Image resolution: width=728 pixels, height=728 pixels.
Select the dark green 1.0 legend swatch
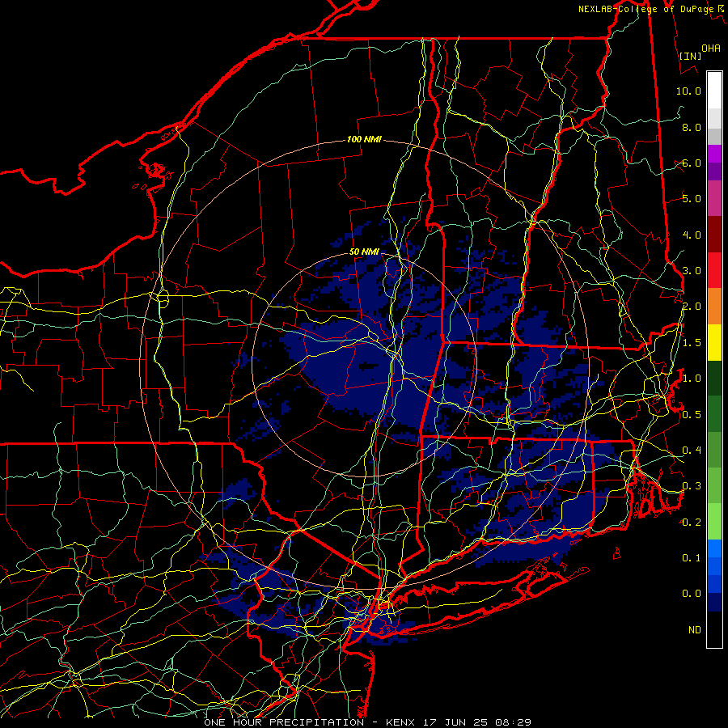coord(714,379)
